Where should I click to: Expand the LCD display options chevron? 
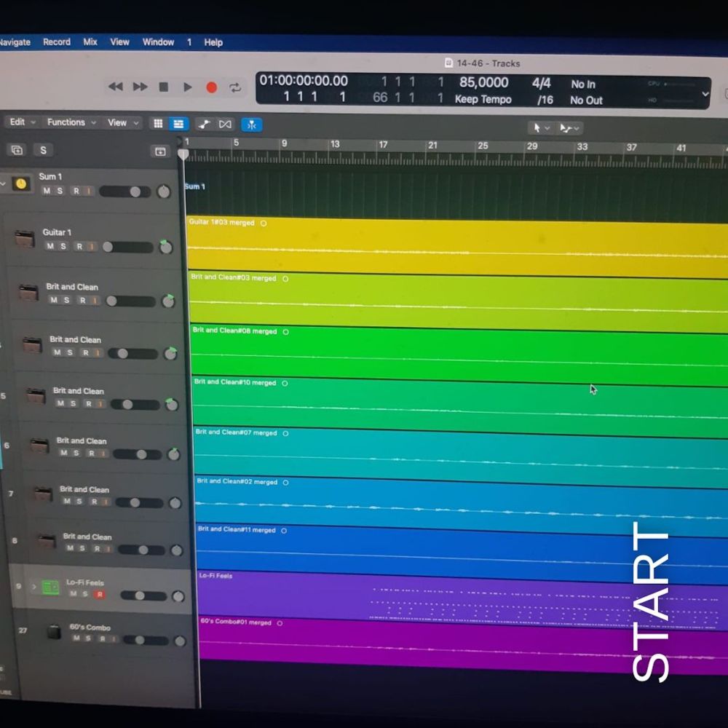705,94
